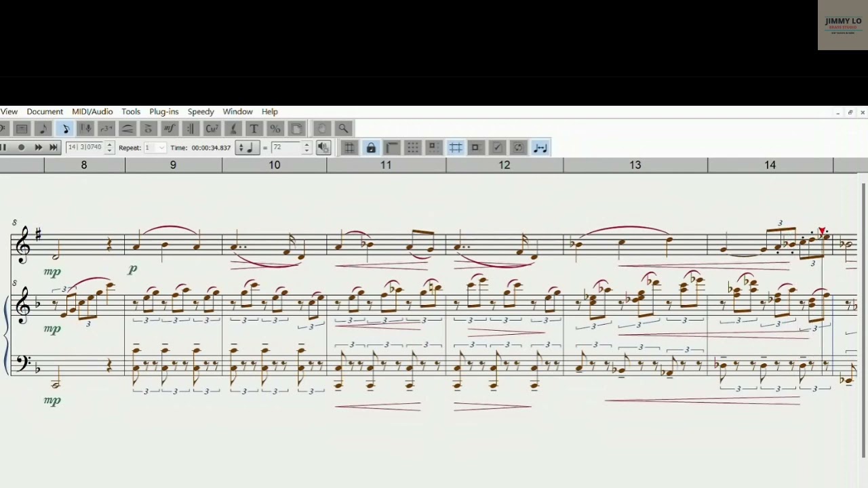Click the tempo field showing 72
This screenshot has width=868, height=488.
[x=285, y=148]
